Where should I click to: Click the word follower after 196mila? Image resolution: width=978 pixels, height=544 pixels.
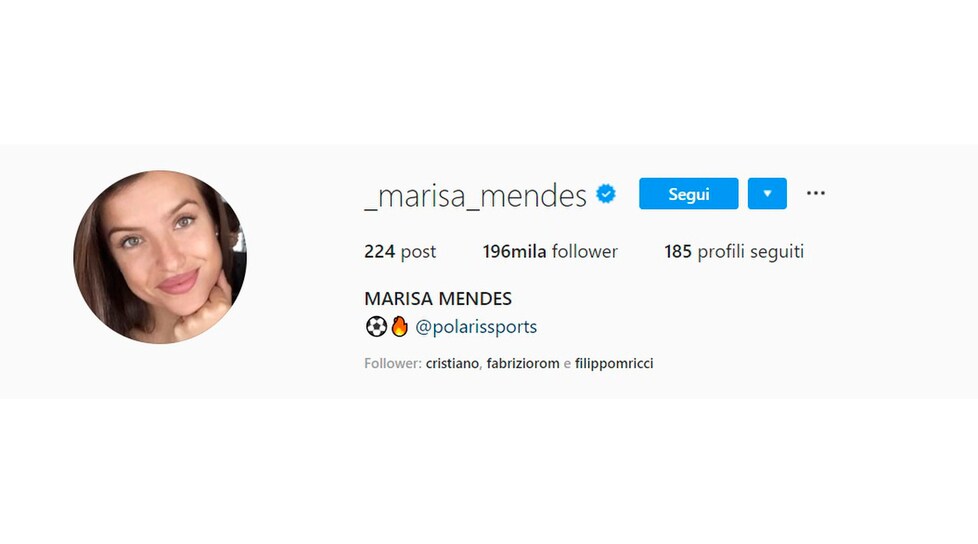tap(584, 251)
